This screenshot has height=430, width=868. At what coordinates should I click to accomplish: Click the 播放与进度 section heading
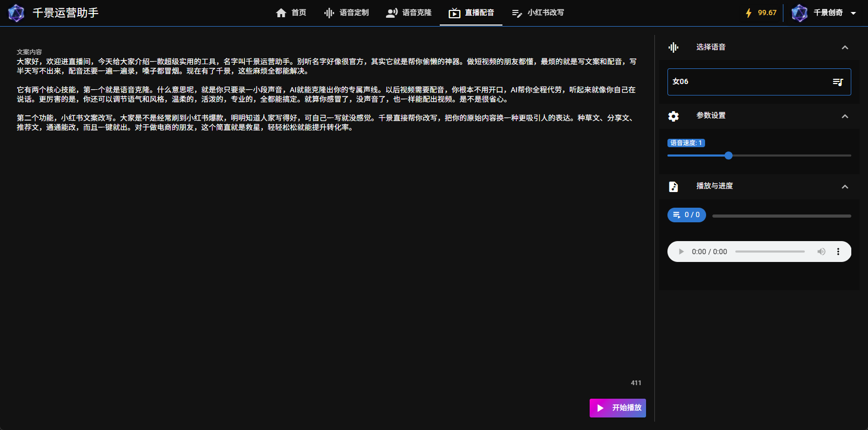tap(714, 186)
